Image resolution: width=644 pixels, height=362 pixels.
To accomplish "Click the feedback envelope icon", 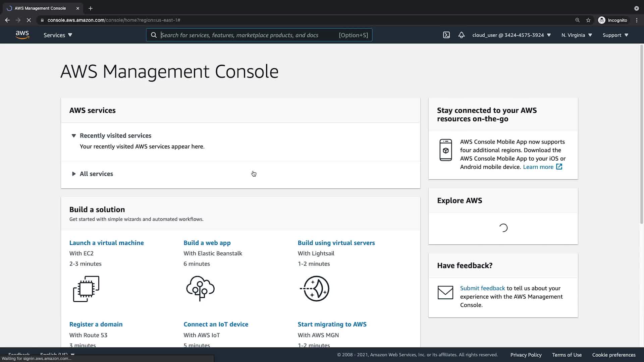I will [445, 292].
